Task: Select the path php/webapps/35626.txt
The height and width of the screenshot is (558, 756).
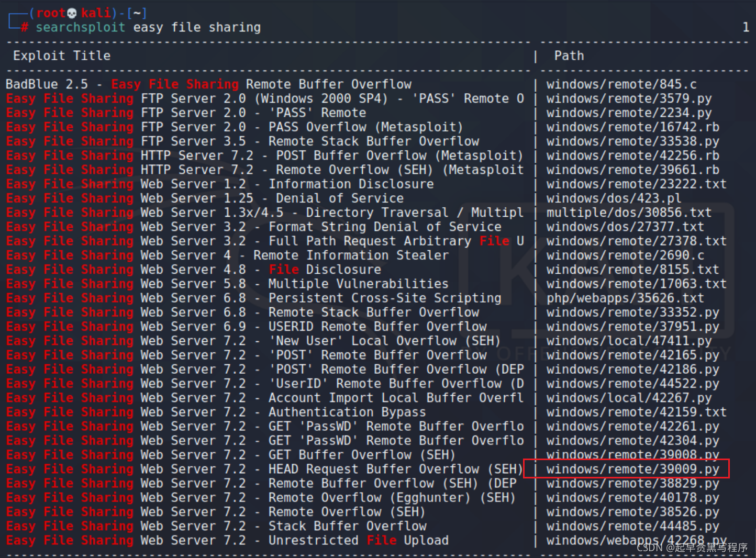Action: 625,298
